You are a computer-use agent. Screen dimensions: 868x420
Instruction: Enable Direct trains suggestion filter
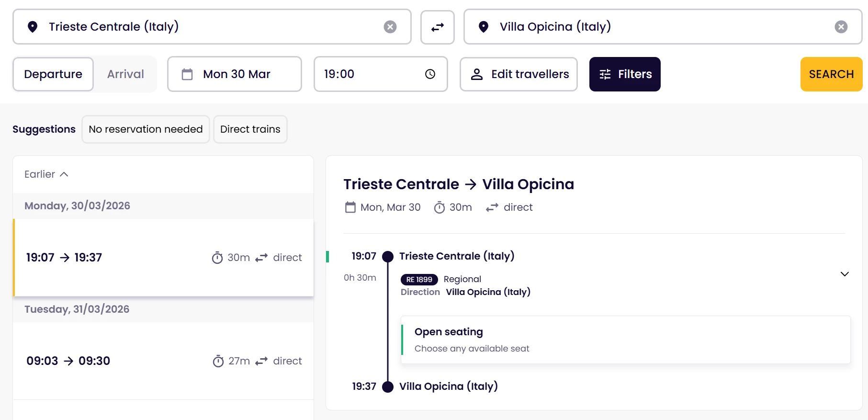250,129
